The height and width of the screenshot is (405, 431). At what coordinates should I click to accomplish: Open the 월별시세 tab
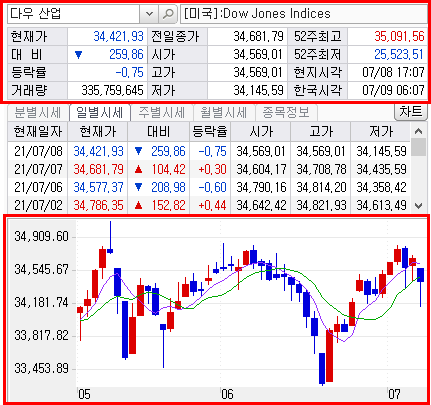click(x=224, y=113)
